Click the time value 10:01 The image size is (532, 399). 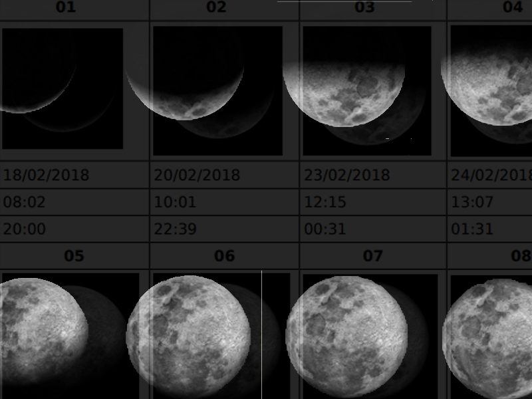[x=175, y=202]
